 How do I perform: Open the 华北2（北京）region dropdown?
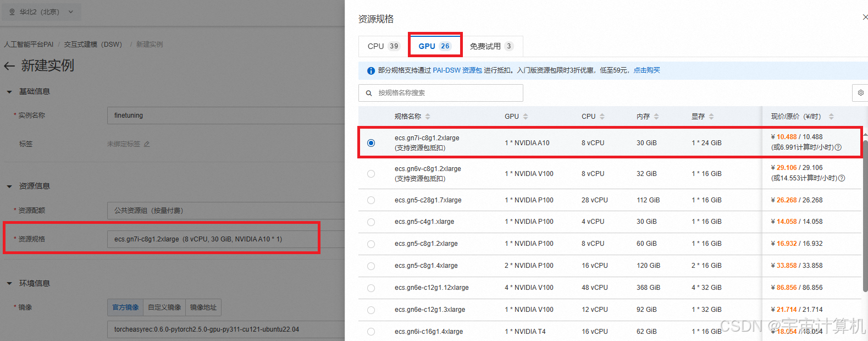pos(41,12)
